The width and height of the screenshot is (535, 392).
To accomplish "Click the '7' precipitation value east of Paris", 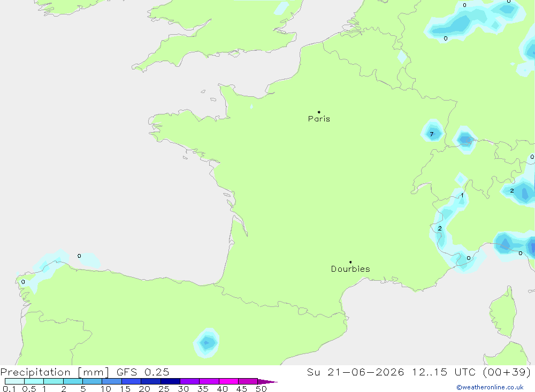I will coord(432,134).
